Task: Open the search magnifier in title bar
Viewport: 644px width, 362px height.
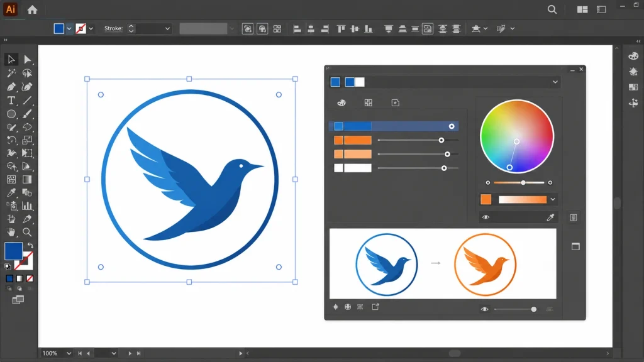Action: 552,9
